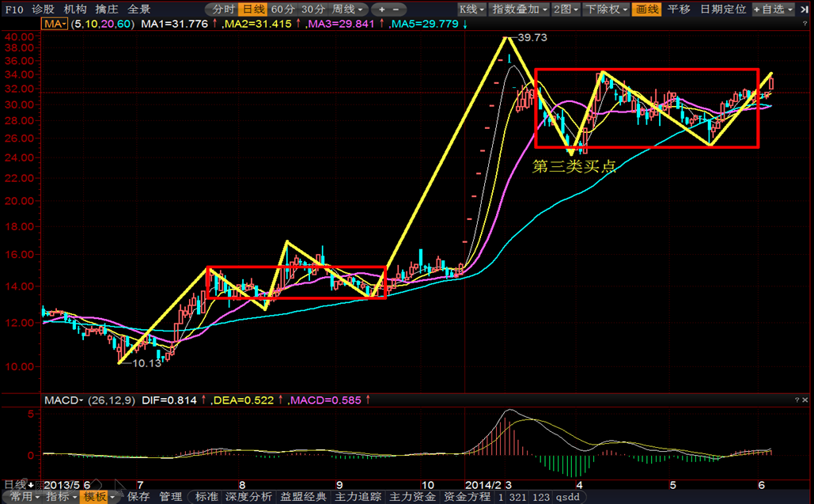Screen dimensions: 814x504
Task: Click the 保存 save button
Action: pos(138,497)
